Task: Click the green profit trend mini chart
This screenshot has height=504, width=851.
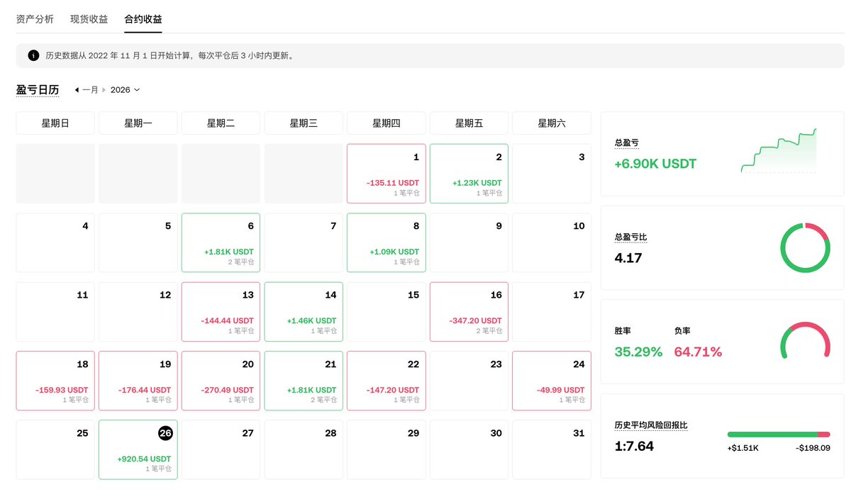Action: click(x=778, y=150)
